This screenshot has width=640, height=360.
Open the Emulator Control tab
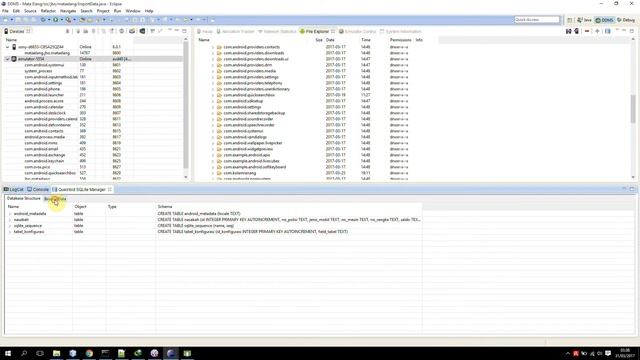[x=358, y=31]
